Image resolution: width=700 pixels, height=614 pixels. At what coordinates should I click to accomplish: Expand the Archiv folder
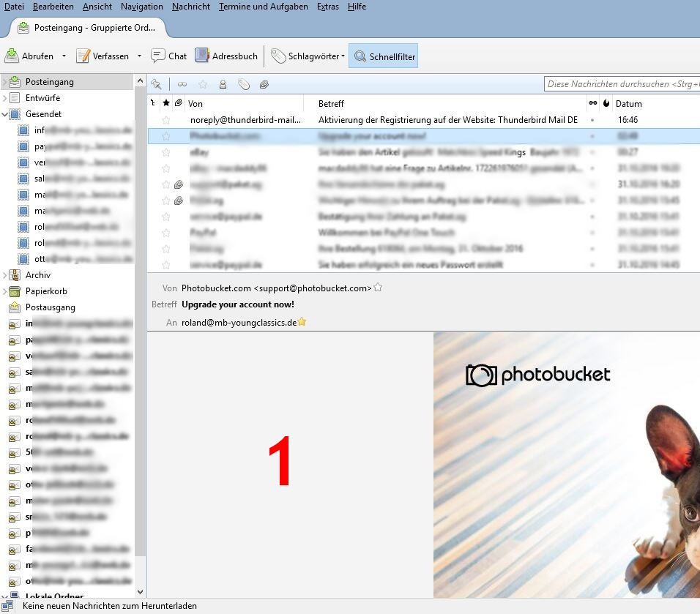(x=5, y=275)
